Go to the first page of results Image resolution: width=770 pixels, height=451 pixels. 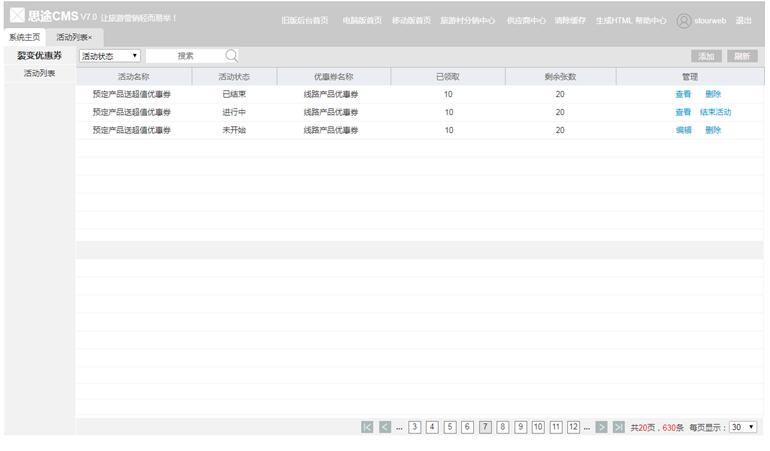point(367,427)
